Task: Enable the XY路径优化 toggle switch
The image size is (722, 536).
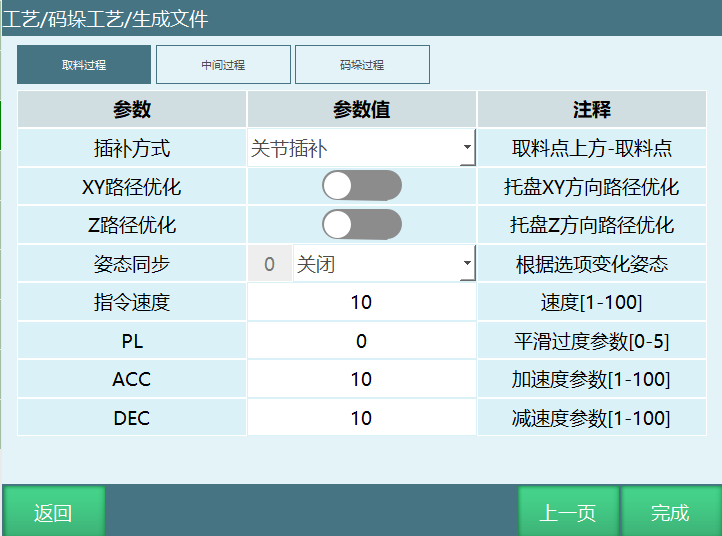Action: pyautogui.click(x=361, y=187)
